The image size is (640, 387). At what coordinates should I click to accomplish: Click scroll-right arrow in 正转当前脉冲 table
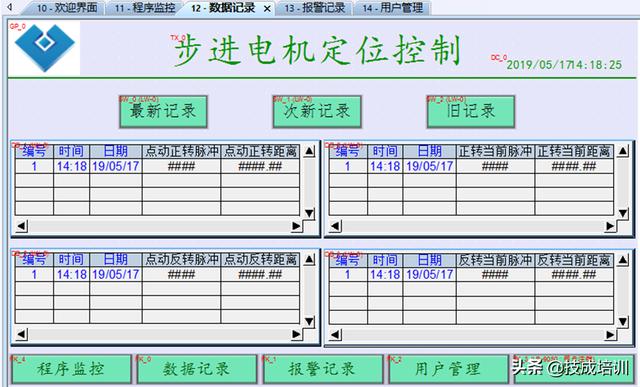coord(610,226)
